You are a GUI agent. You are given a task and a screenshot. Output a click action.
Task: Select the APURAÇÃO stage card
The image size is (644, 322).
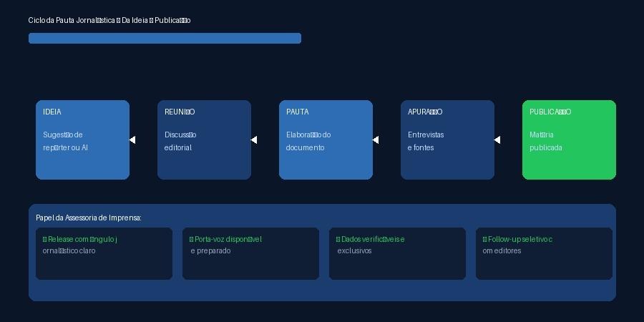(447, 140)
